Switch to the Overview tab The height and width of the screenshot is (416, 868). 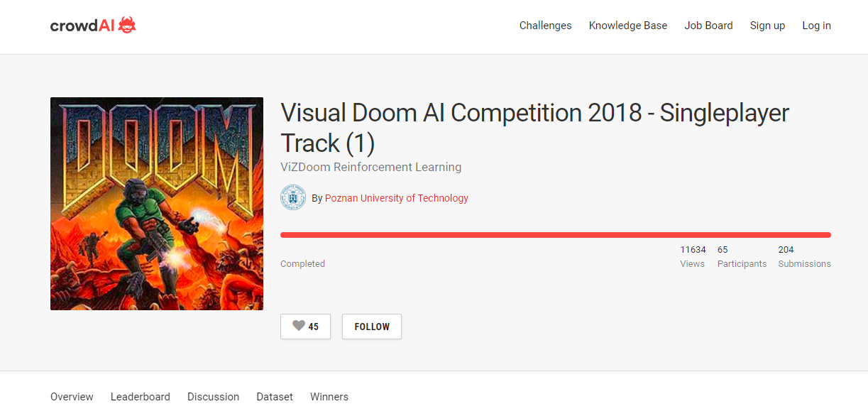coord(72,397)
